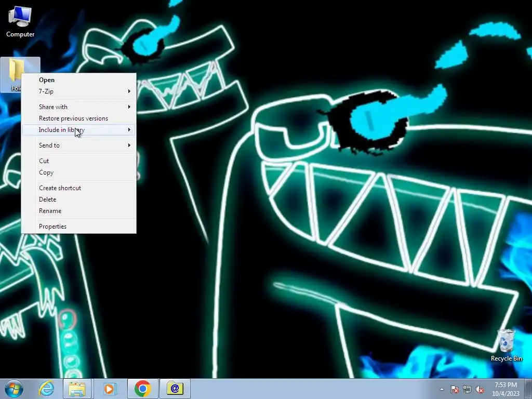Viewport: 532px width, 399px height.
Task: Open the Windows Start button
Action: tap(14, 389)
